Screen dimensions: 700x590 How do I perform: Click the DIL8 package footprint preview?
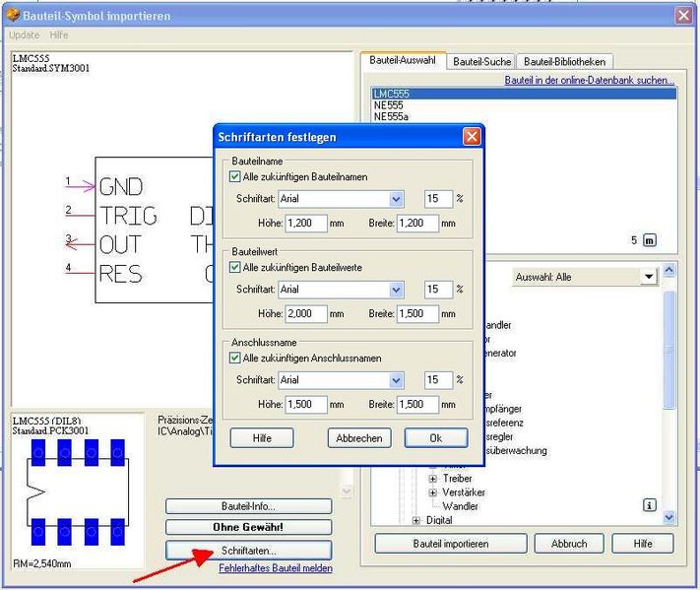[x=77, y=490]
